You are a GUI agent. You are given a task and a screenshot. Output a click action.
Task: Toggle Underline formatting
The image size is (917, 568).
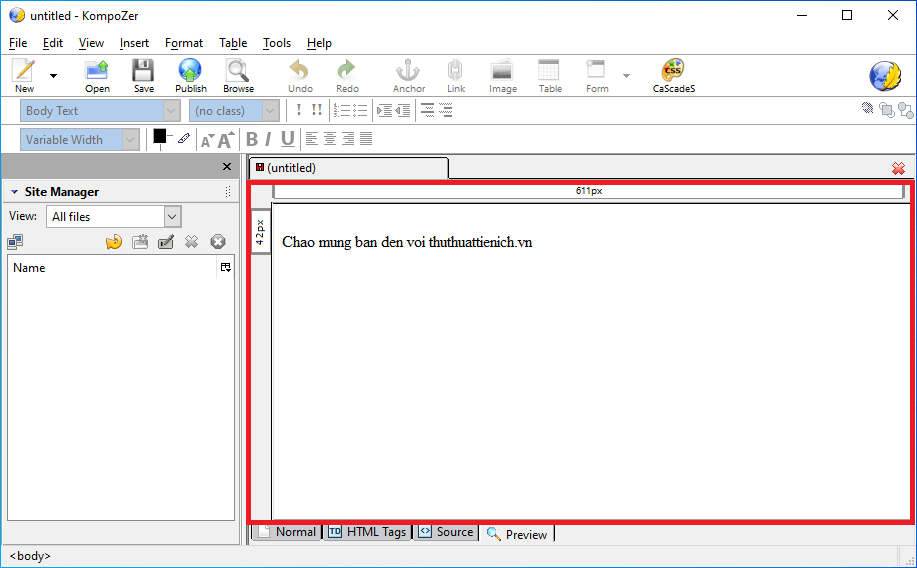(288, 140)
